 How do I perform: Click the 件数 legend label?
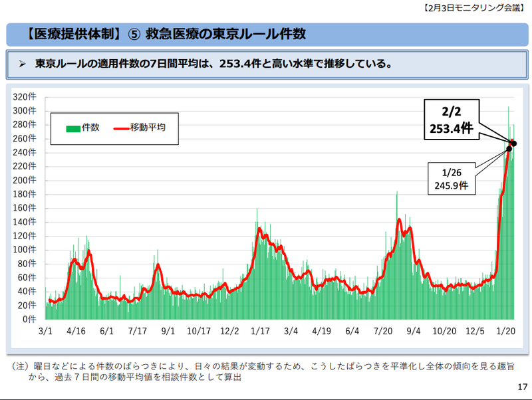click(90, 128)
